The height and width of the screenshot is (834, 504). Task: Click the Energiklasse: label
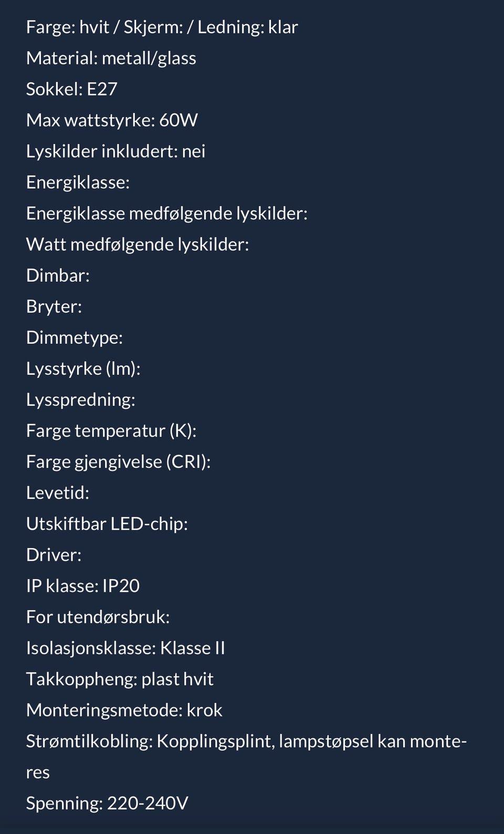click(78, 182)
